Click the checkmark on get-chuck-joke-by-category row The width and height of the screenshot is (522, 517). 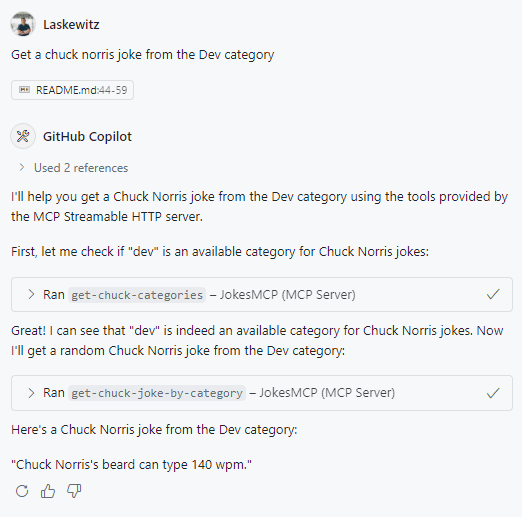coord(493,393)
